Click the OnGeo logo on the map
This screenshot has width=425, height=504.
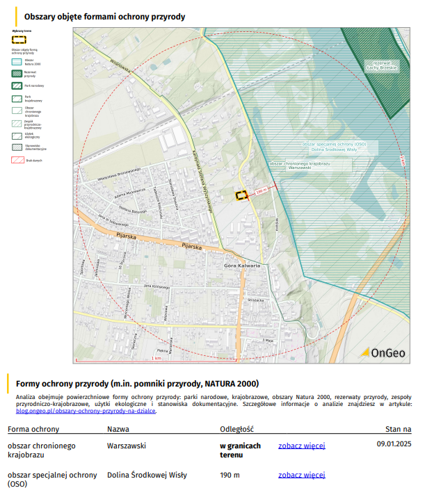382,352
